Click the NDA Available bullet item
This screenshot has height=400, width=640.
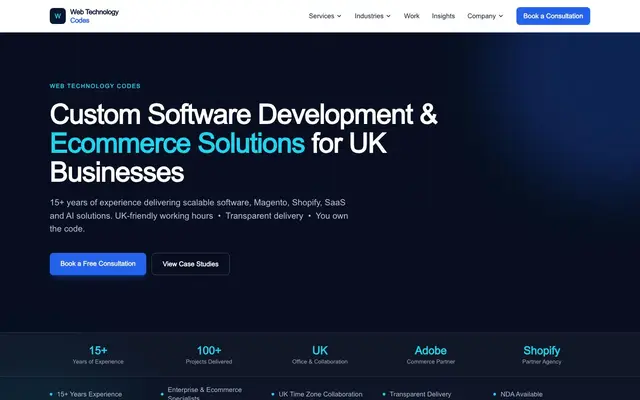pyautogui.click(x=518, y=394)
